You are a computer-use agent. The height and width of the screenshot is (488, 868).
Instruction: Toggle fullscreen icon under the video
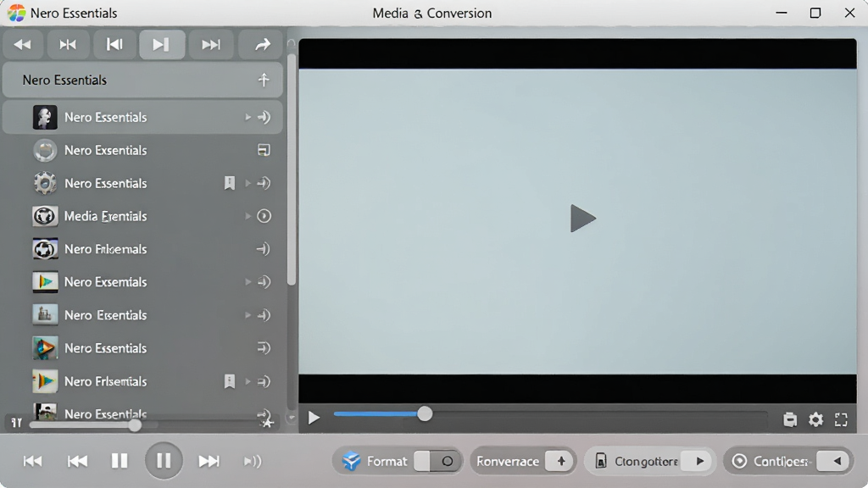841,420
